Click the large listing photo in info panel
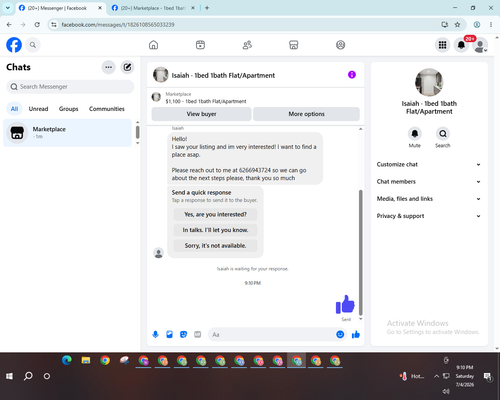 pyautogui.click(x=429, y=82)
